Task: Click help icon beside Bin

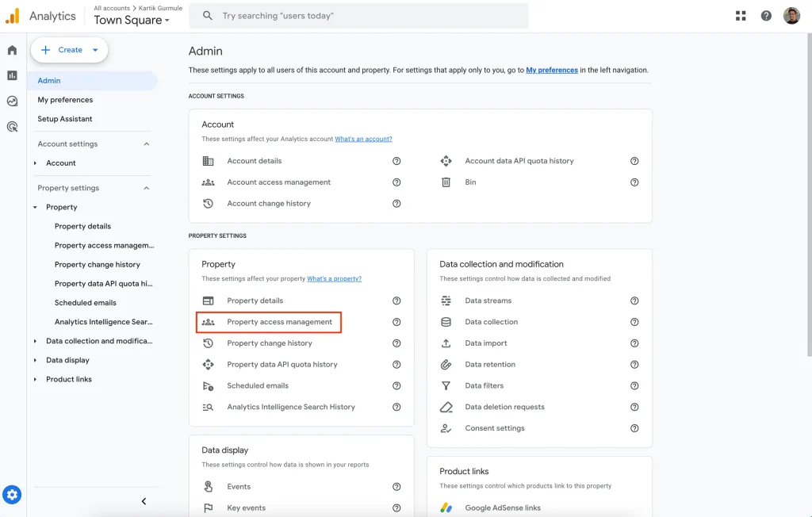Action: point(634,182)
